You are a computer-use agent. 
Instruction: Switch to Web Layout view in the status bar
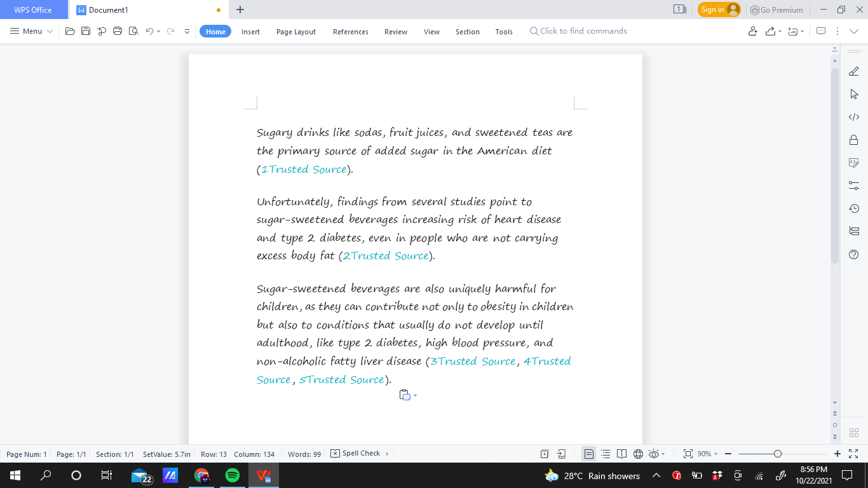click(x=639, y=454)
